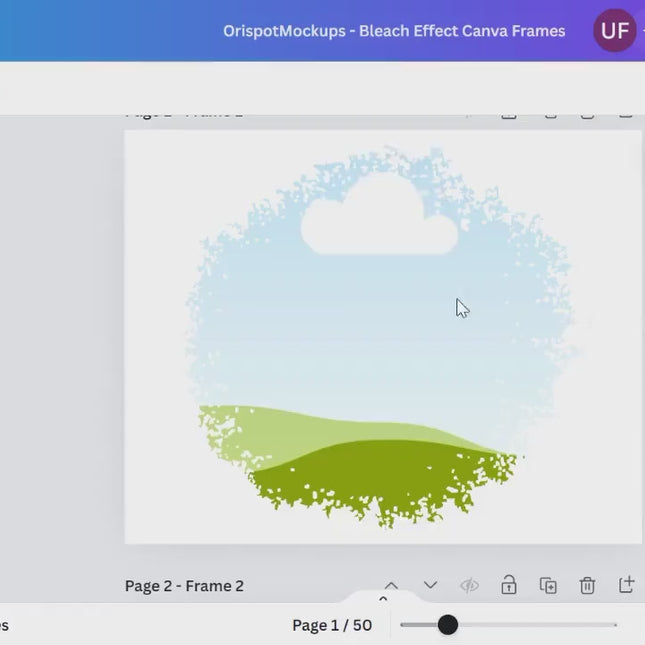This screenshot has width=645, height=645.
Task: Delete Page 2 with the trash icon
Action: tap(587, 585)
